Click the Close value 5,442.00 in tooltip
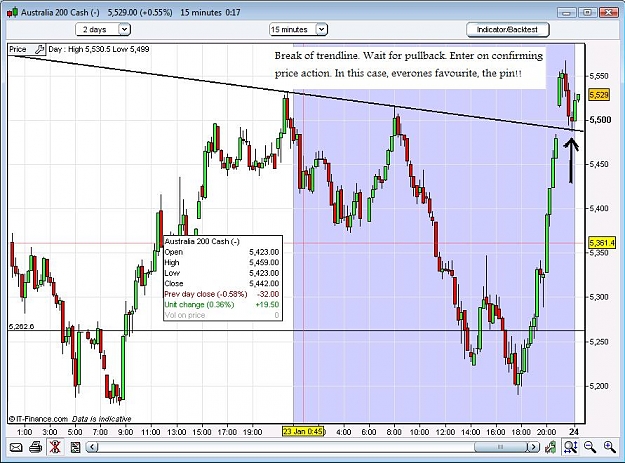The height and width of the screenshot is (463, 625). pos(264,284)
